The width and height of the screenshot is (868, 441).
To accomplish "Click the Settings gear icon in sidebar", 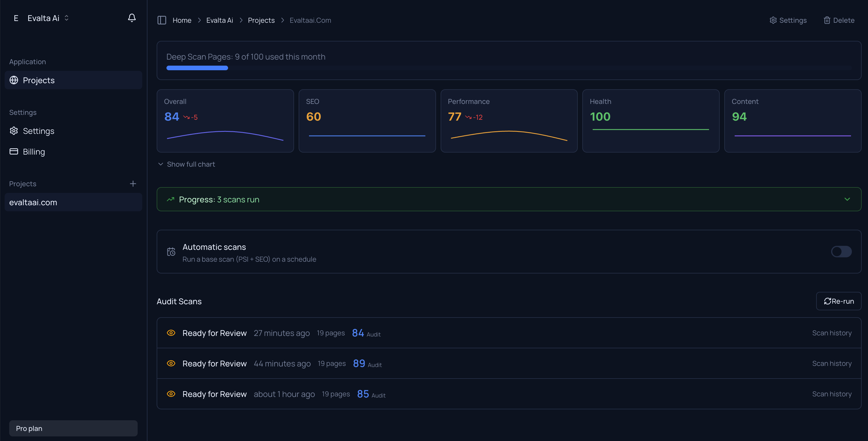I will tap(14, 131).
